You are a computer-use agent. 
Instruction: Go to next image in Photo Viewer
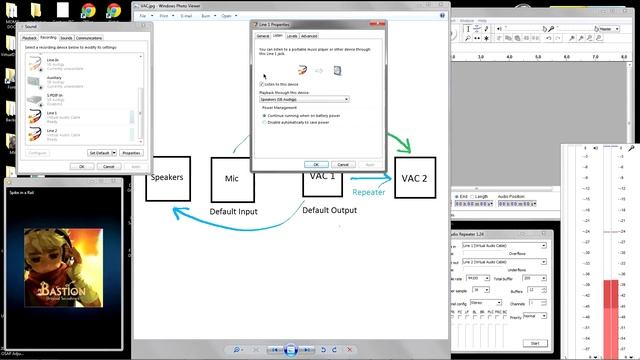tap(307, 350)
